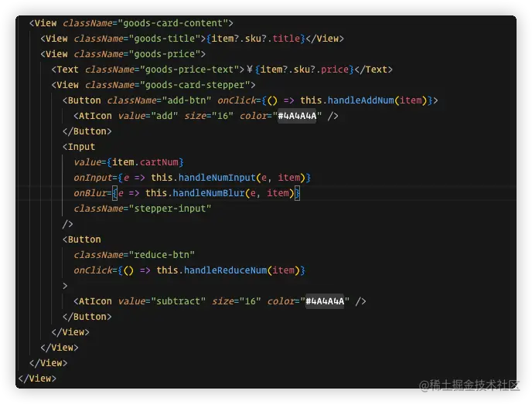Click the highlighted closing brace on onBlur line

coord(297,193)
